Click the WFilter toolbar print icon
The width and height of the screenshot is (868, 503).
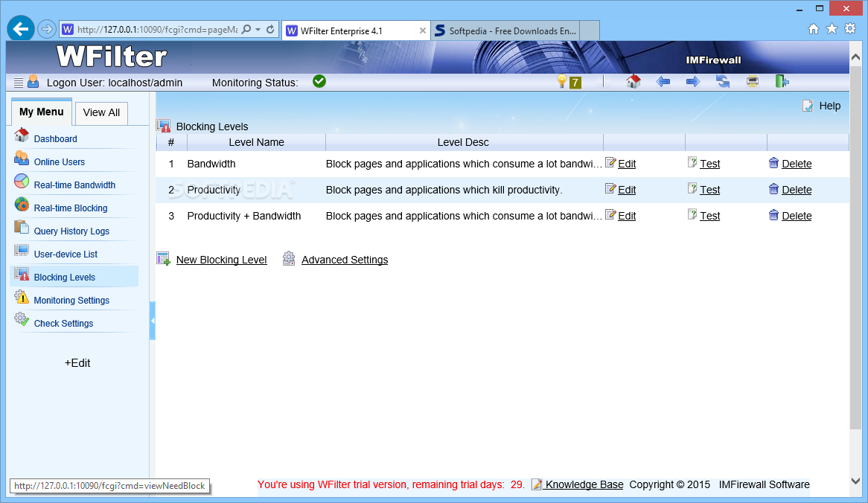click(753, 82)
